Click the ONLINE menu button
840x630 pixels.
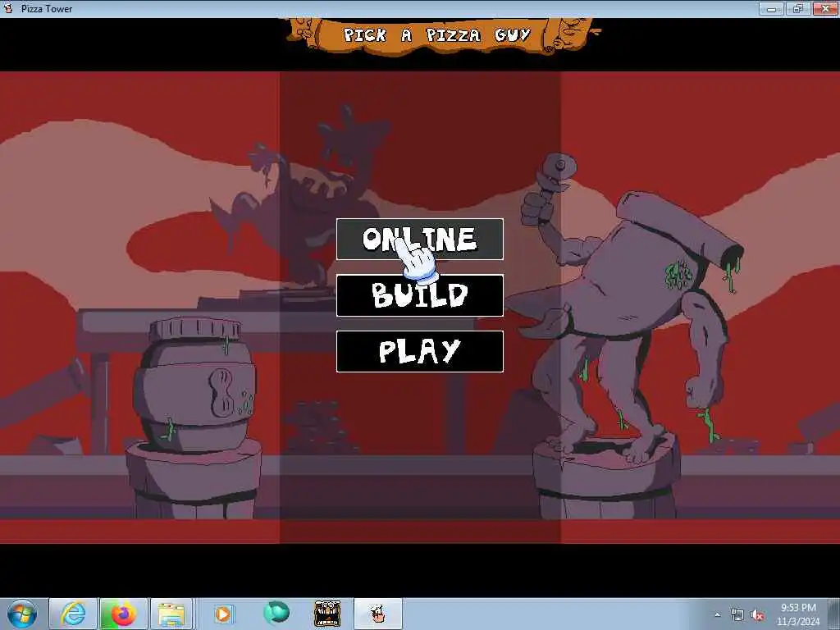419,239
